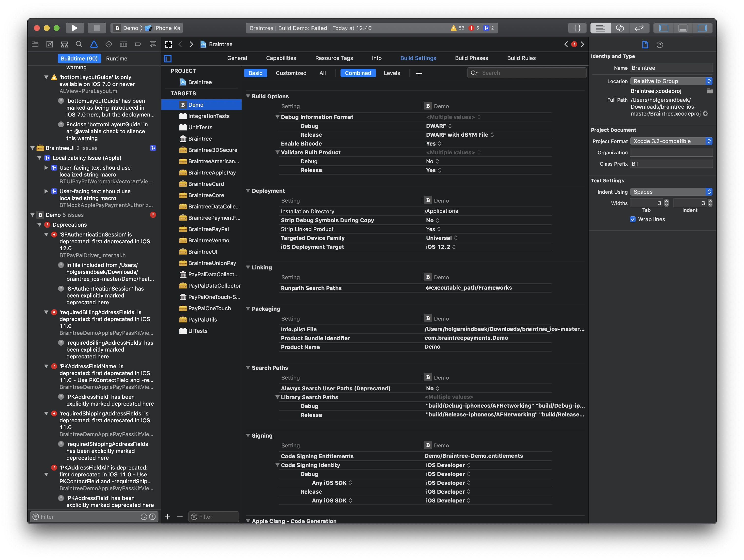This screenshot has height=560, width=744.
Task: Open the Source Control navigator icon
Action: [50, 44]
